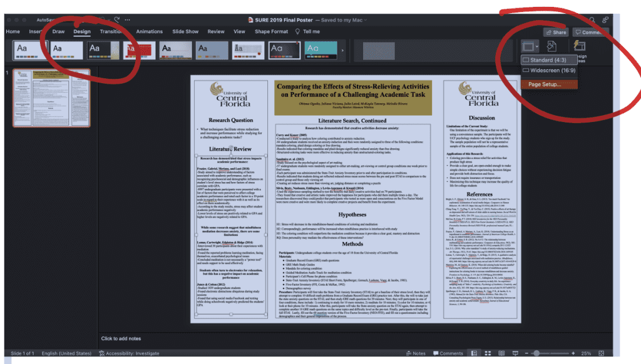Switch to Normal view
This screenshot has height=364, width=641.
pos(474,353)
